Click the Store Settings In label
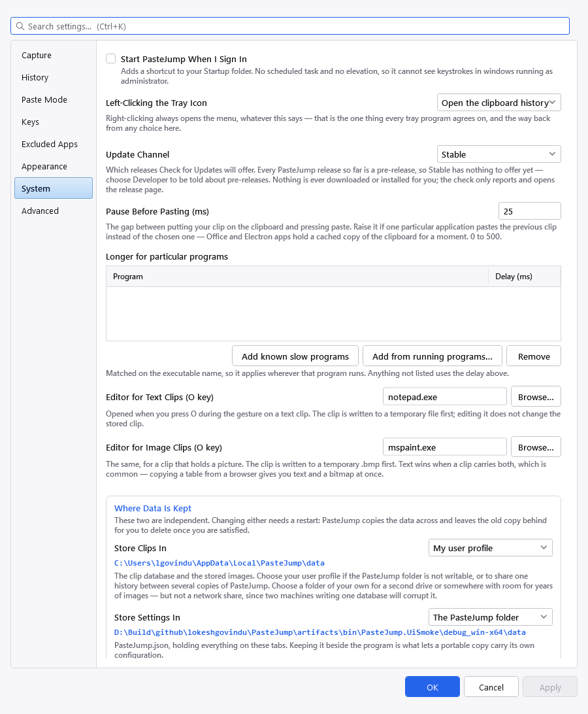Image resolution: width=588 pixels, height=714 pixels. click(147, 617)
